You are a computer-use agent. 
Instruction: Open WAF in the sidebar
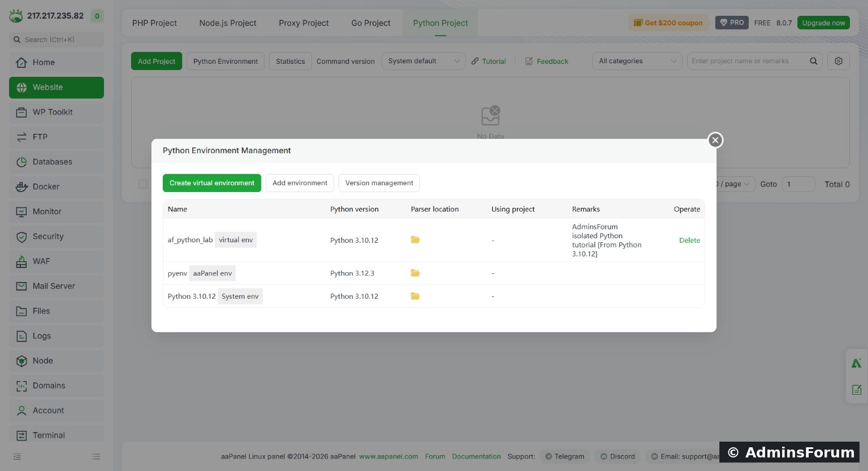click(x=57, y=261)
